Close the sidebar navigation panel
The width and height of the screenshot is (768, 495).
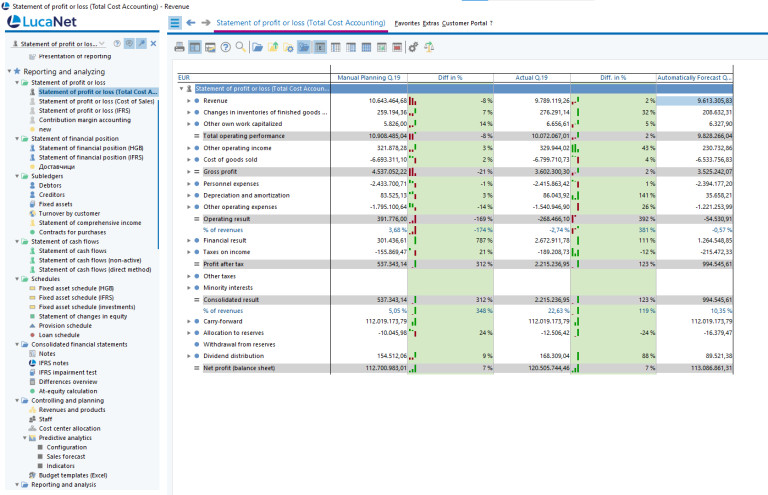(153, 44)
